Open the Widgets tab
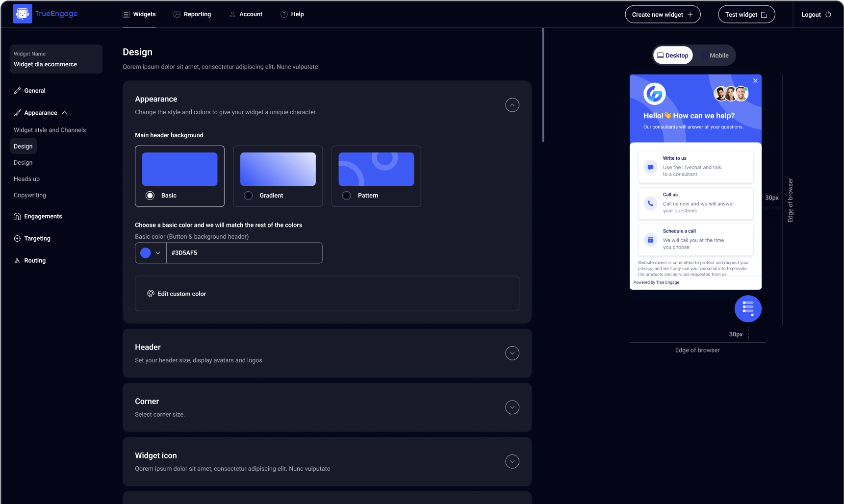The width and height of the screenshot is (844, 504). (139, 14)
